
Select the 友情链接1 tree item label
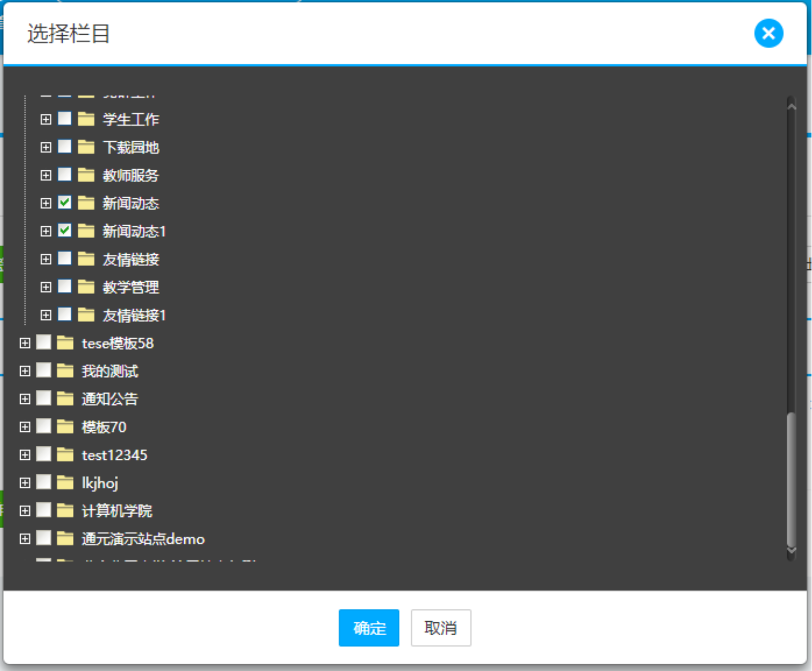tap(134, 315)
